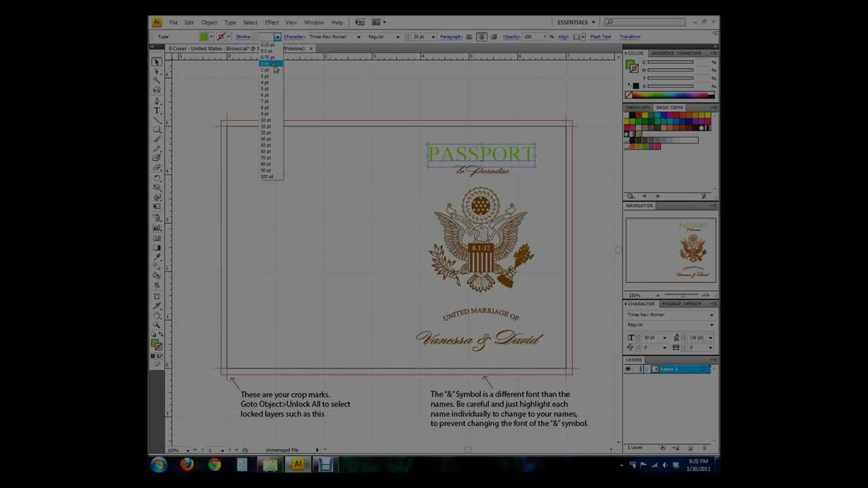Screen dimensions: 868x488
Task: Open the Regular font style dropdown
Action: [x=398, y=37]
